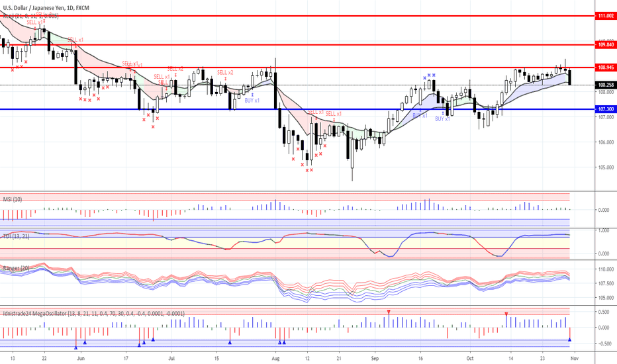The height and width of the screenshot is (364, 617).
Task: Click the 108.945 resistance price label
Action: (606, 68)
